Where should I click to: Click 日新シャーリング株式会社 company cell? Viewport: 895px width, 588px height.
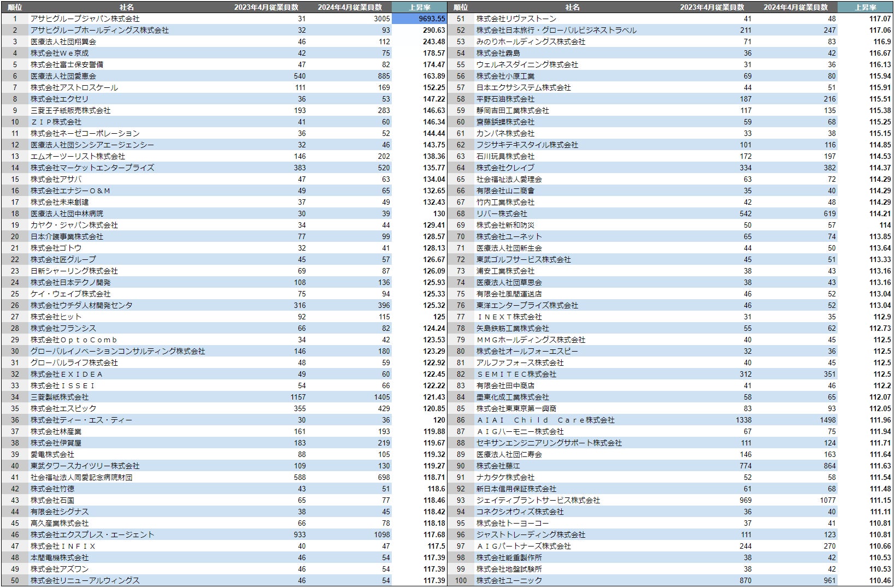coord(74,271)
